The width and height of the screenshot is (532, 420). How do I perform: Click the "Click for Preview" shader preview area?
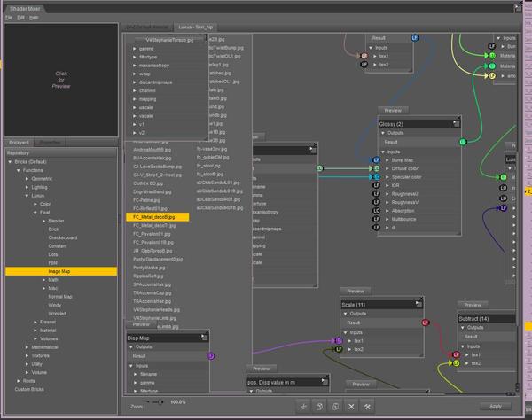coord(61,80)
